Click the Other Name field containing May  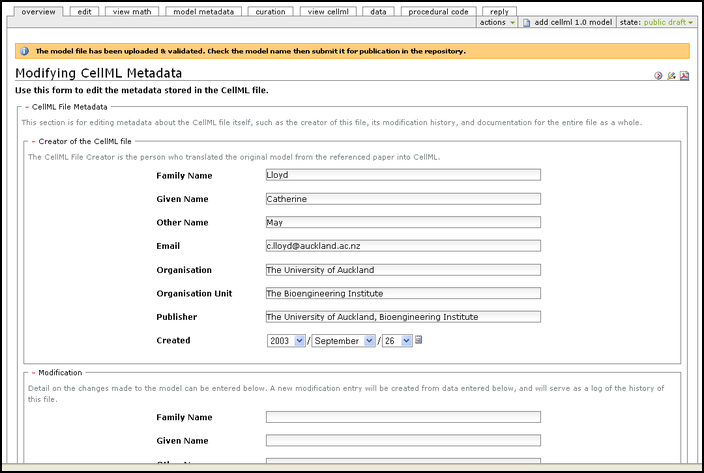(x=403, y=222)
